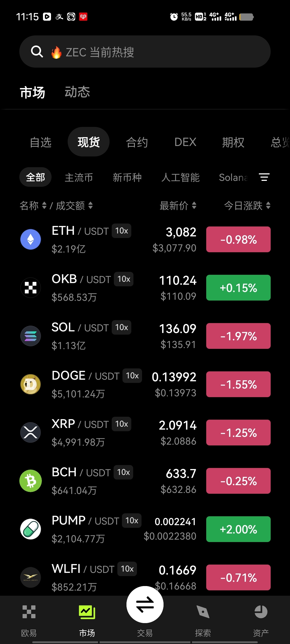
Task: Select the 合约 market tab
Action: point(137,142)
